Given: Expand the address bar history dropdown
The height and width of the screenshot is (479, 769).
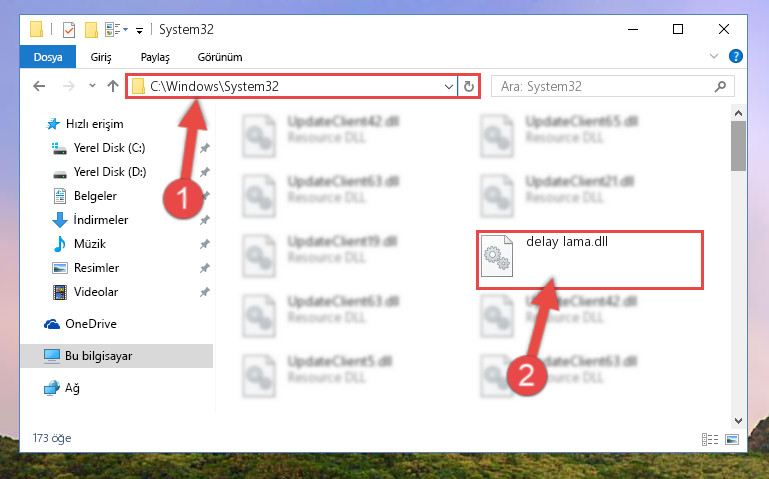Looking at the screenshot, I should pos(448,87).
